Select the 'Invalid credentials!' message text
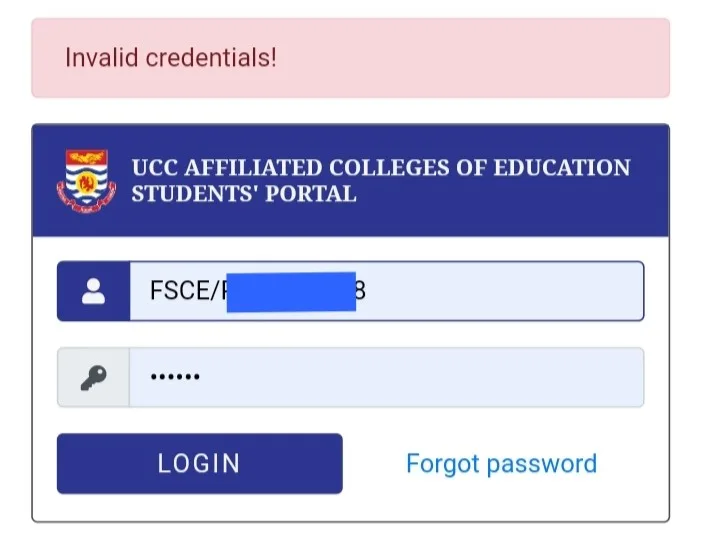This screenshot has height=540, width=720. coord(171,58)
